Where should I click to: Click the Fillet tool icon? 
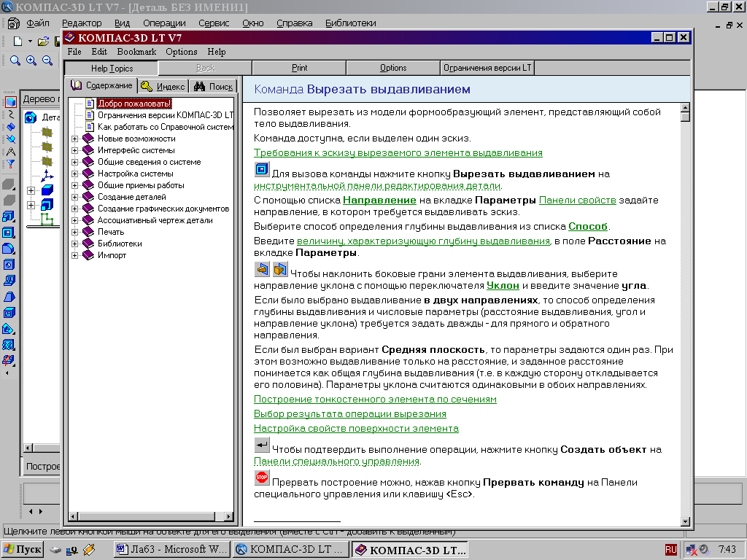click(x=9, y=249)
